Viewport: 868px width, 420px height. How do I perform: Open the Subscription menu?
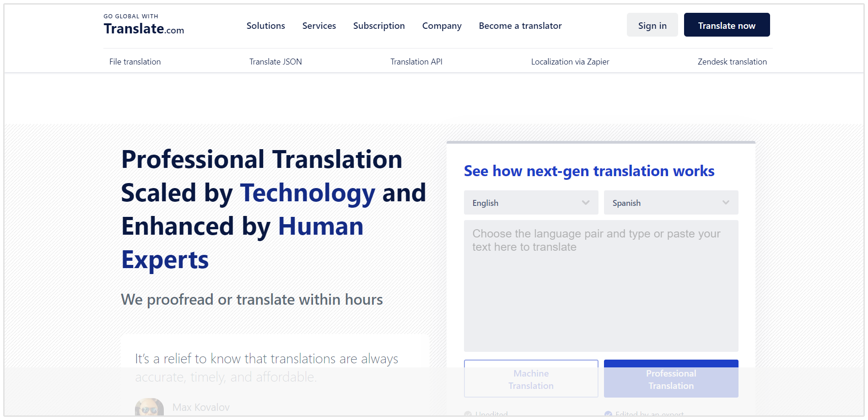point(379,26)
